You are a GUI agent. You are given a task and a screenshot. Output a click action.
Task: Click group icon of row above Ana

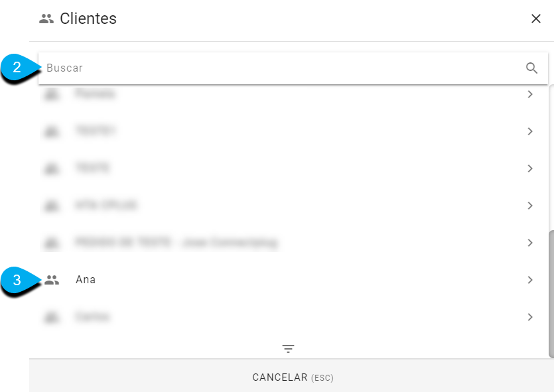pyautogui.click(x=52, y=243)
